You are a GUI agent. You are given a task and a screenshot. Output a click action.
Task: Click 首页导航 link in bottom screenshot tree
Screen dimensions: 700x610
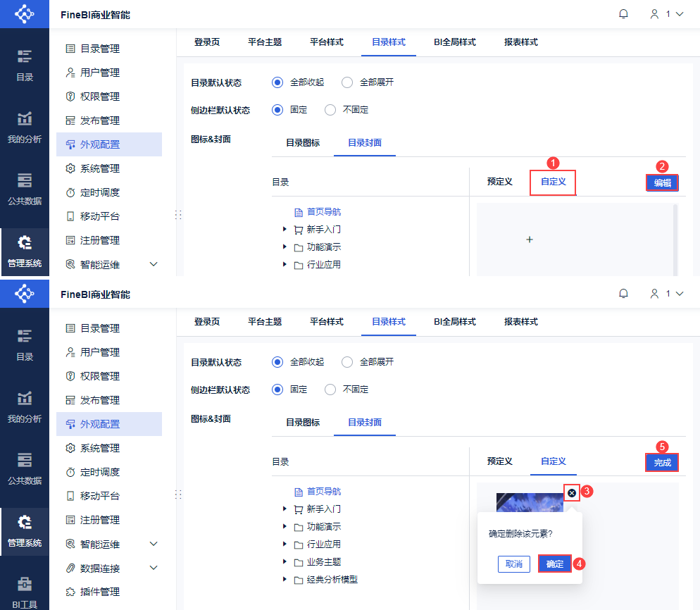pos(324,492)
